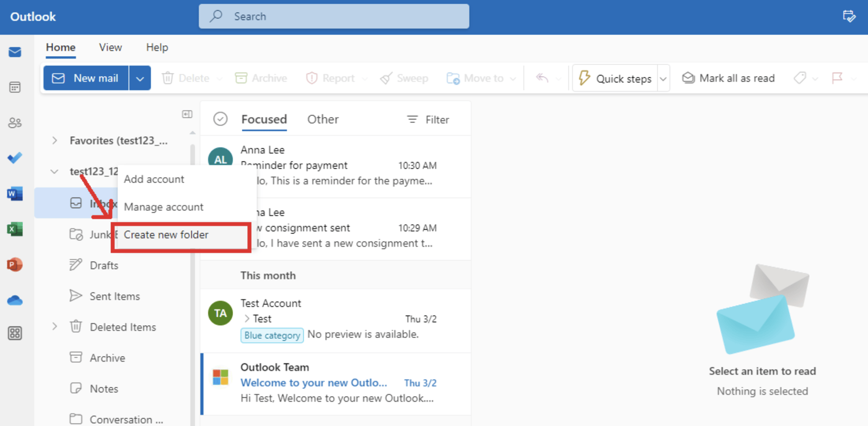Toggle the select all messages circle
868x426 pixels.
coord(220,119)
